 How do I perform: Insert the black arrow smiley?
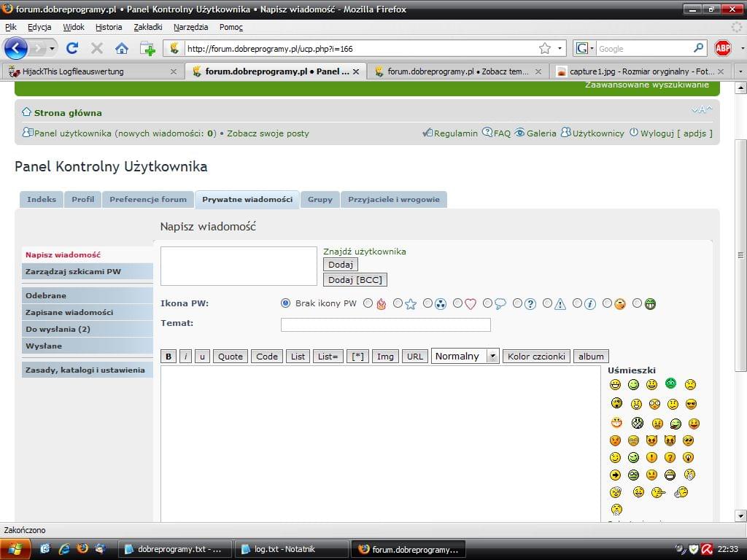click(x=615, y=475)
